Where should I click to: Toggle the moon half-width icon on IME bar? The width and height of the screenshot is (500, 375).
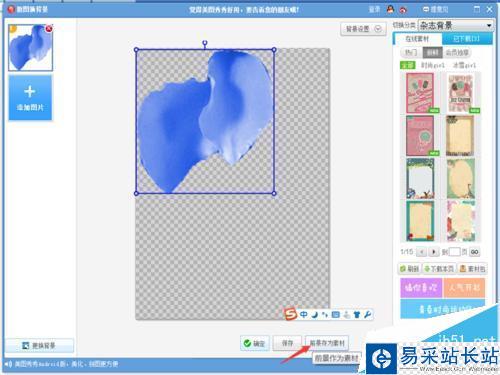point(315,314)
